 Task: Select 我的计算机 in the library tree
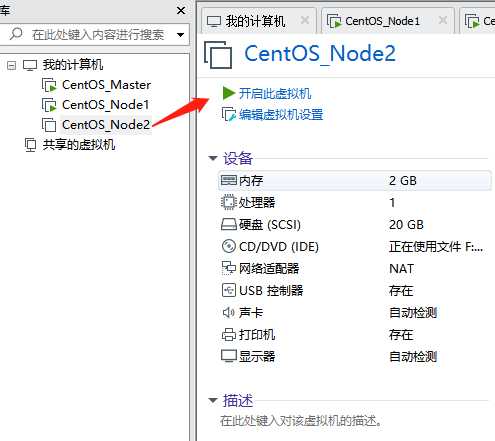(x=73, y=65)
